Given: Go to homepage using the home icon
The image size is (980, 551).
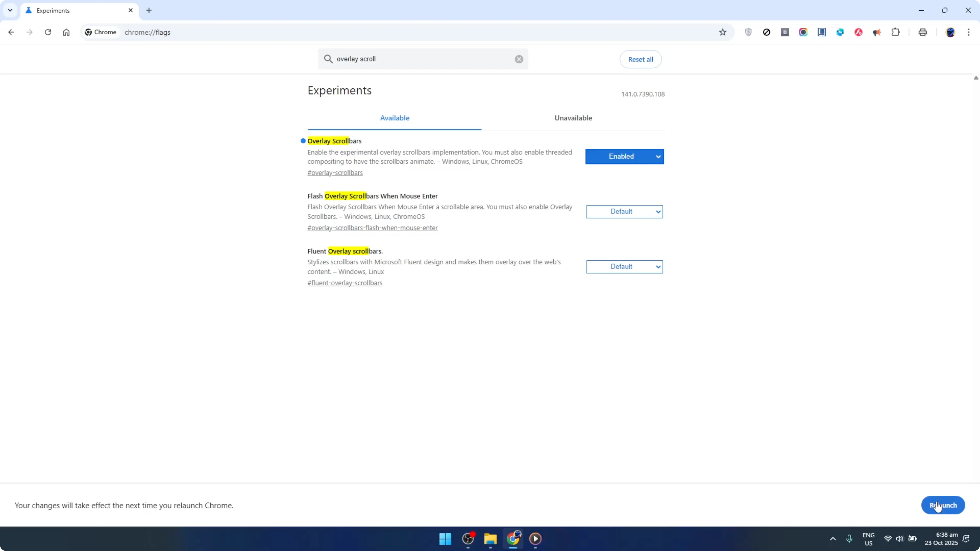Looking at the screenshot, I should 66,32.
